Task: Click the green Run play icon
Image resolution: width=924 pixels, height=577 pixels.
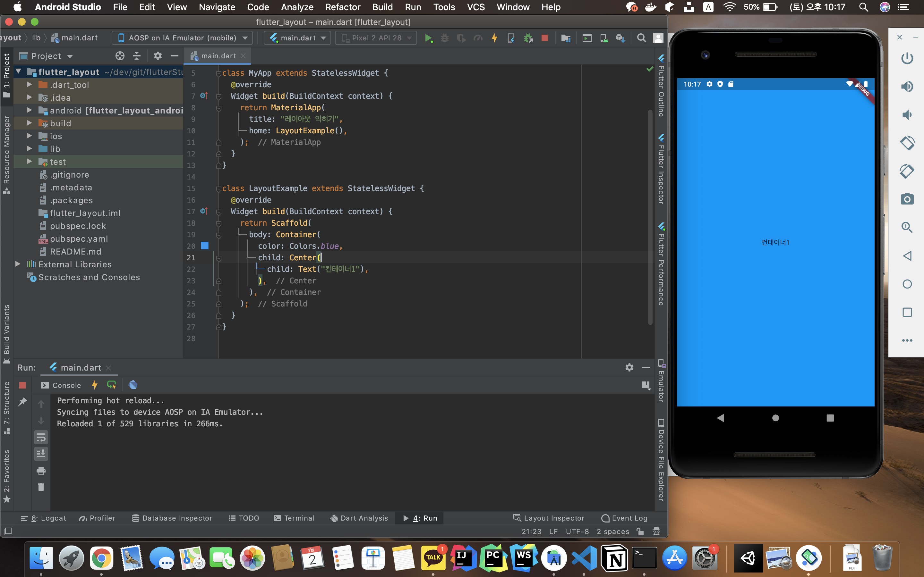Action: click(428, 38)
